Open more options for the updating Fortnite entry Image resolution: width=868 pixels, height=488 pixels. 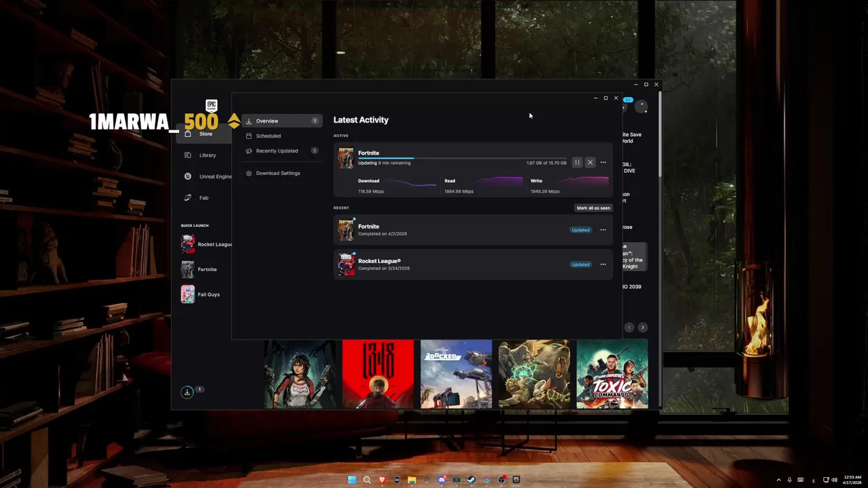(603, 163)
